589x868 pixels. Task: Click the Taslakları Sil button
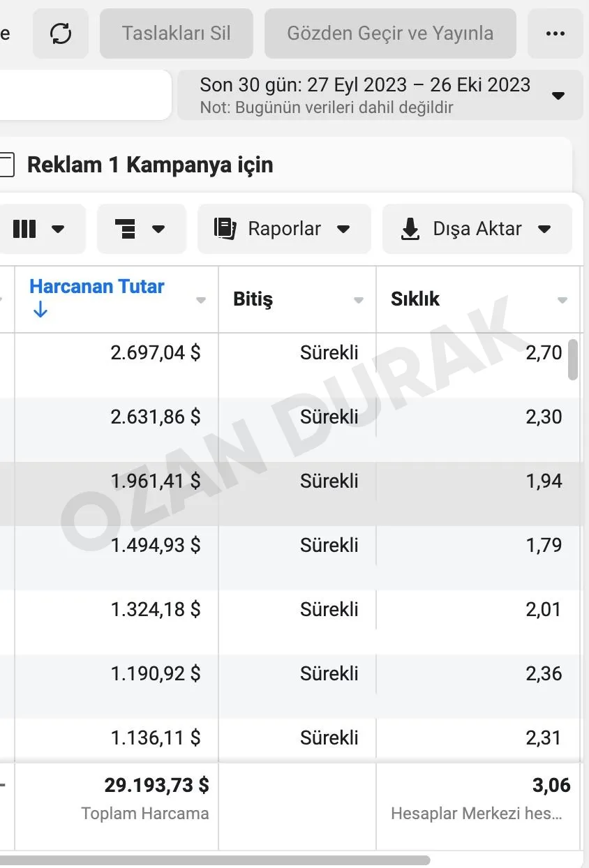tap(176, 33)
